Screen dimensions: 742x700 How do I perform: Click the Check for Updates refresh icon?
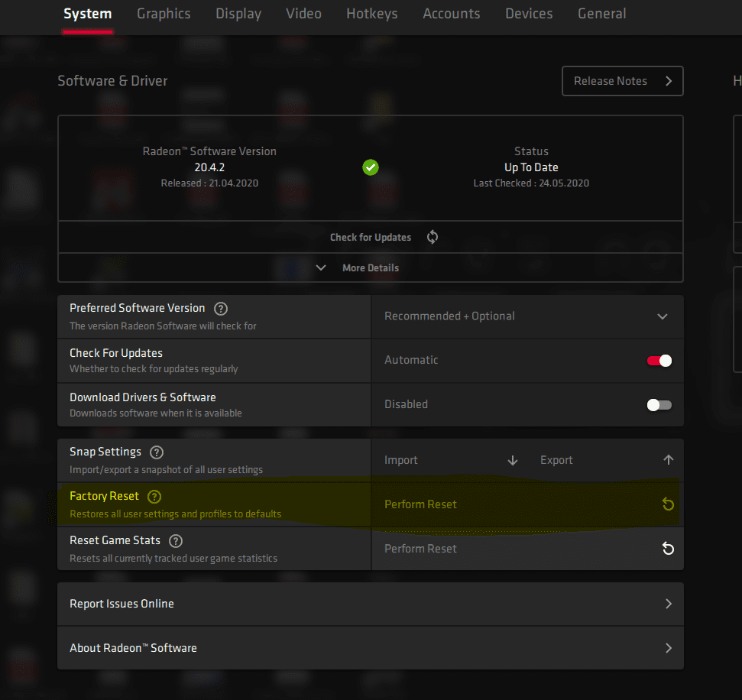tap(432, 237)
